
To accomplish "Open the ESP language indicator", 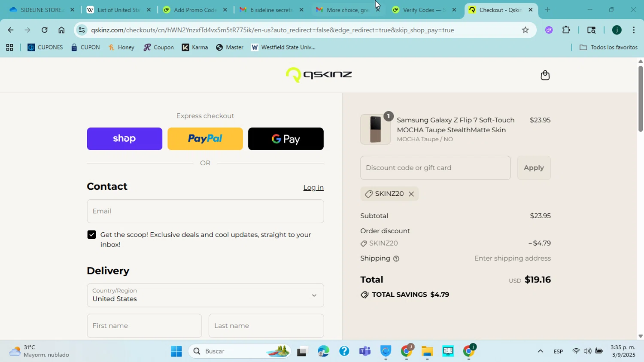I will click(558, 351).
